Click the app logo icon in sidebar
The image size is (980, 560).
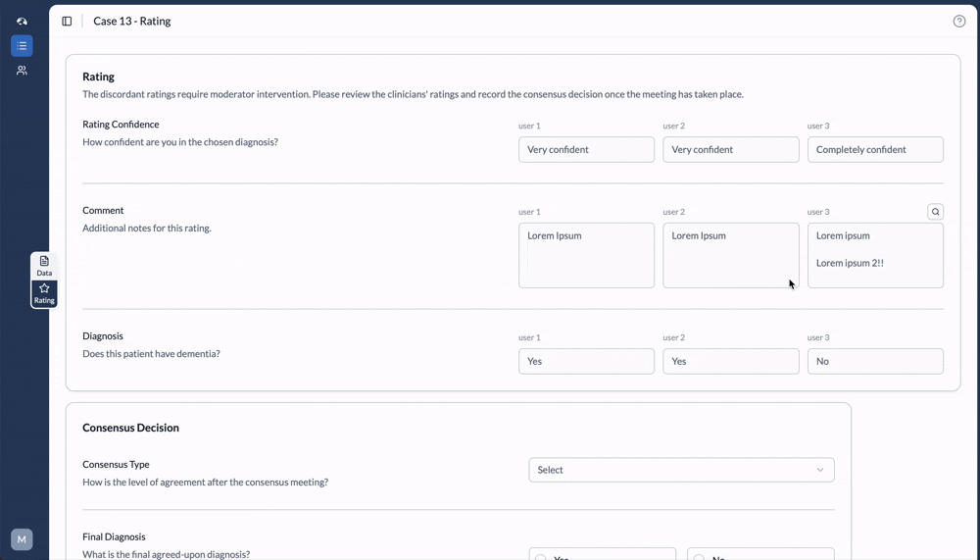22,22
